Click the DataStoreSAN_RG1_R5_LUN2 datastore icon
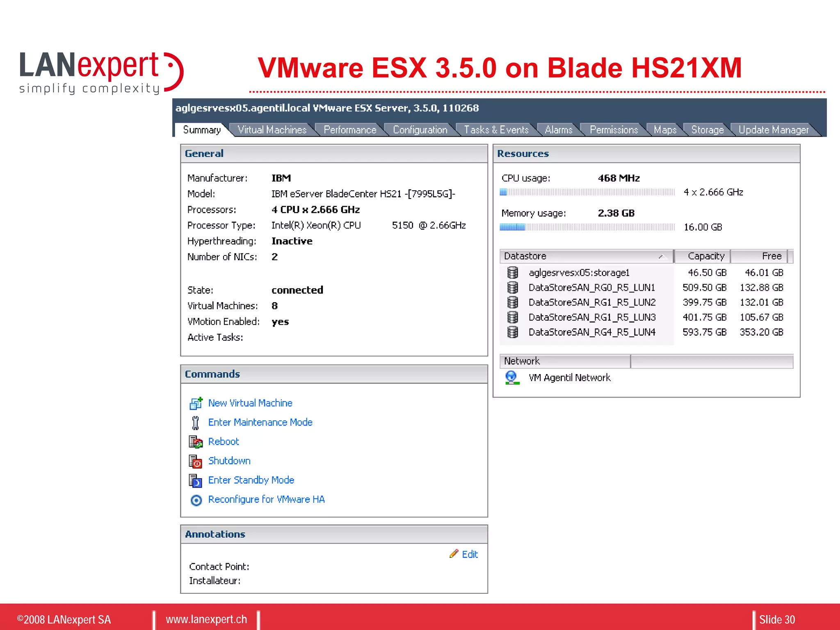Image resolution: width=840 pixels, height=630 pixels. pyautogui.click(x=513, y=302)
